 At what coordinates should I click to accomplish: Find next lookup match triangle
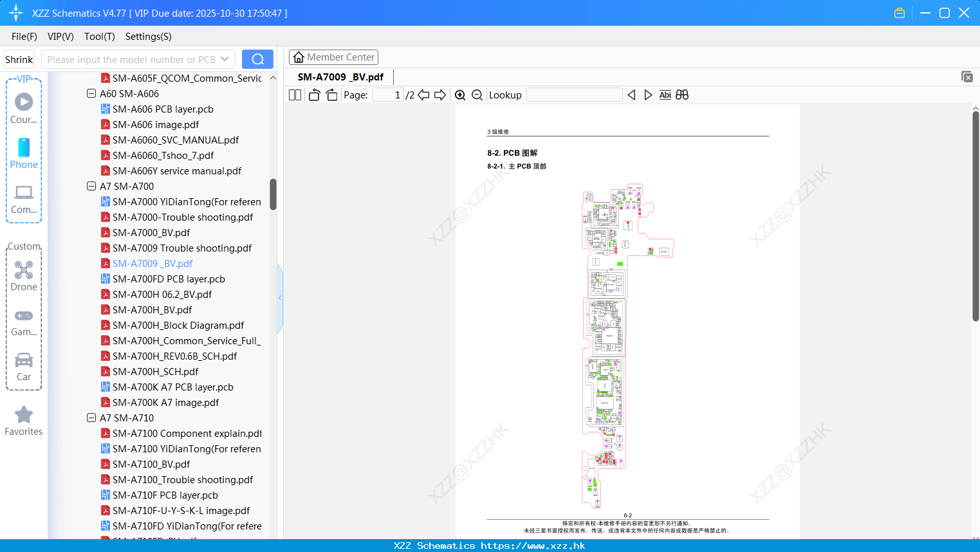coord(648,95)
